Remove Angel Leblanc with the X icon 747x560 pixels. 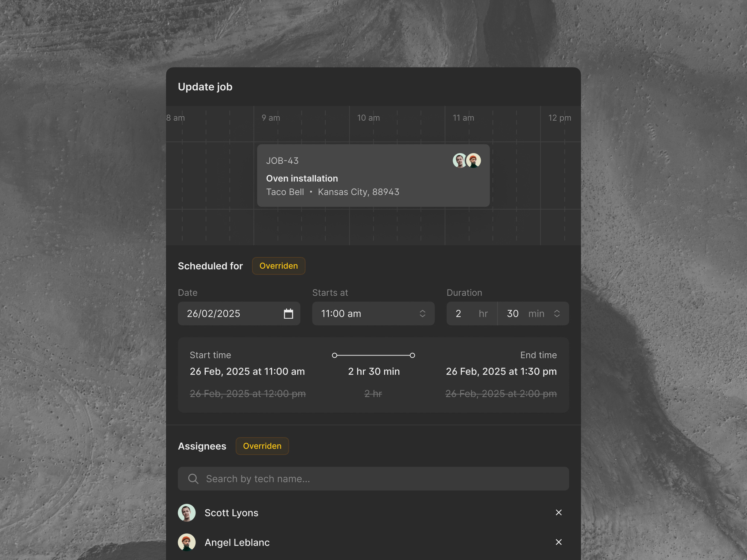tap(559, 542)
